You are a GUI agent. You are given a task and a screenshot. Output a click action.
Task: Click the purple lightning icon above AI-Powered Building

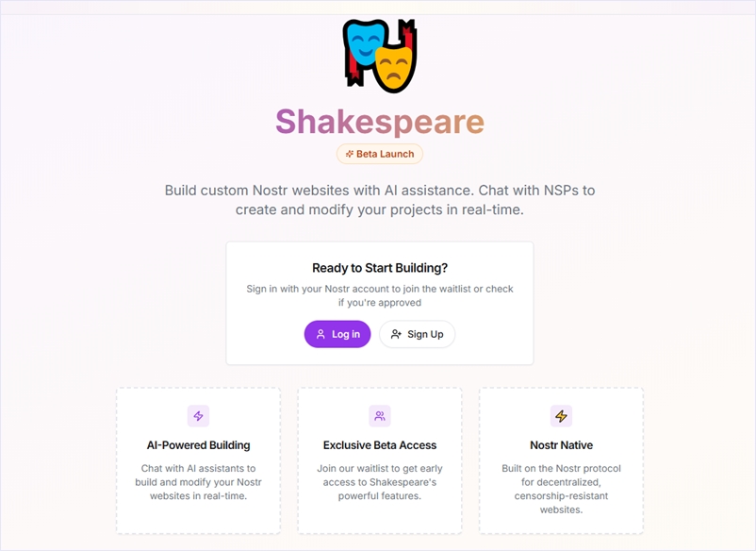tap(198, 416)
